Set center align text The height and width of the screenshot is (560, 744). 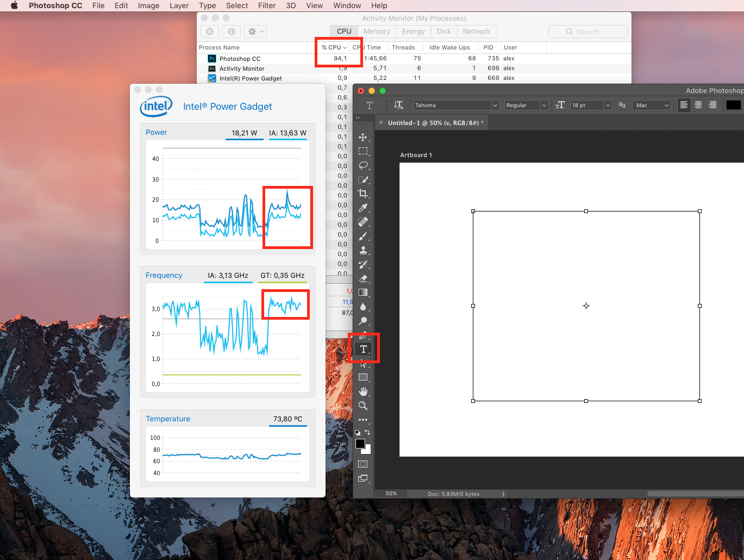[x=698, y=105]
